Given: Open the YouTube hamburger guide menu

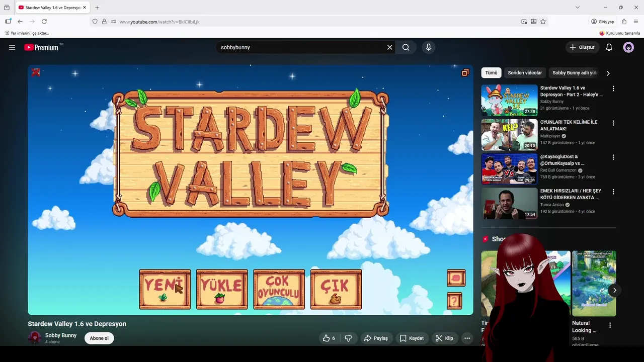Looking at the screenshot, I should click(x=12, y=47).
